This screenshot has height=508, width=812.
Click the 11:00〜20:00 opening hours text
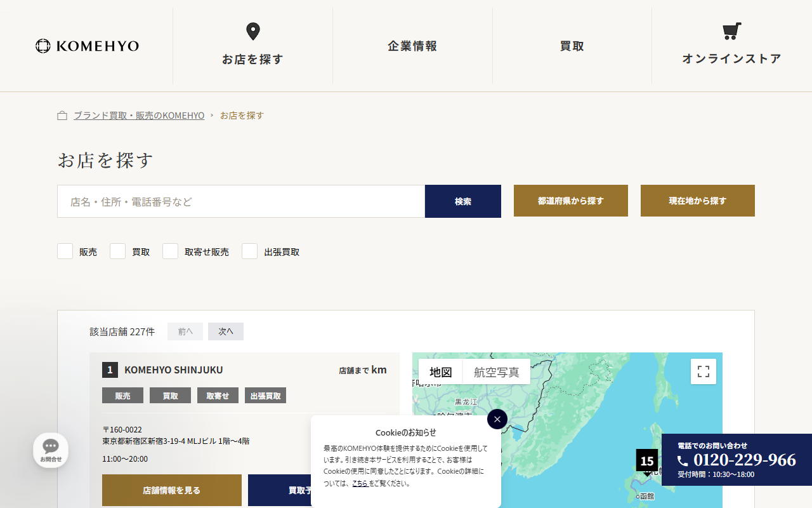click(x=125, y=458)
